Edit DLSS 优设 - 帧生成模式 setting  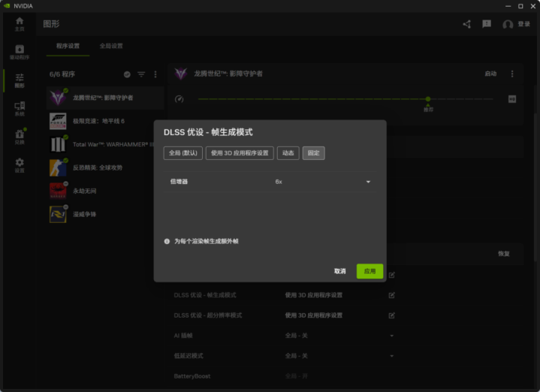(391, 295)
